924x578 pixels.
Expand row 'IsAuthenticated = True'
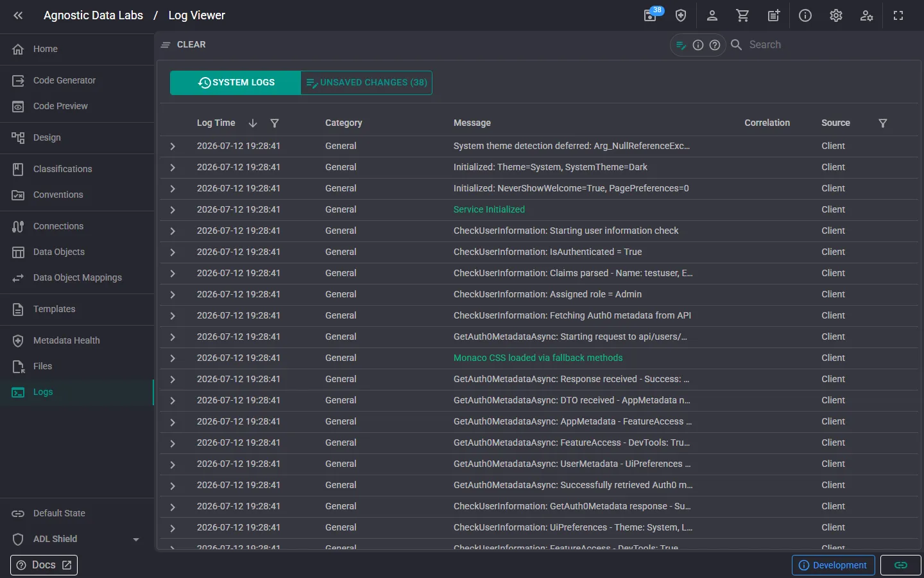(173, 252)
